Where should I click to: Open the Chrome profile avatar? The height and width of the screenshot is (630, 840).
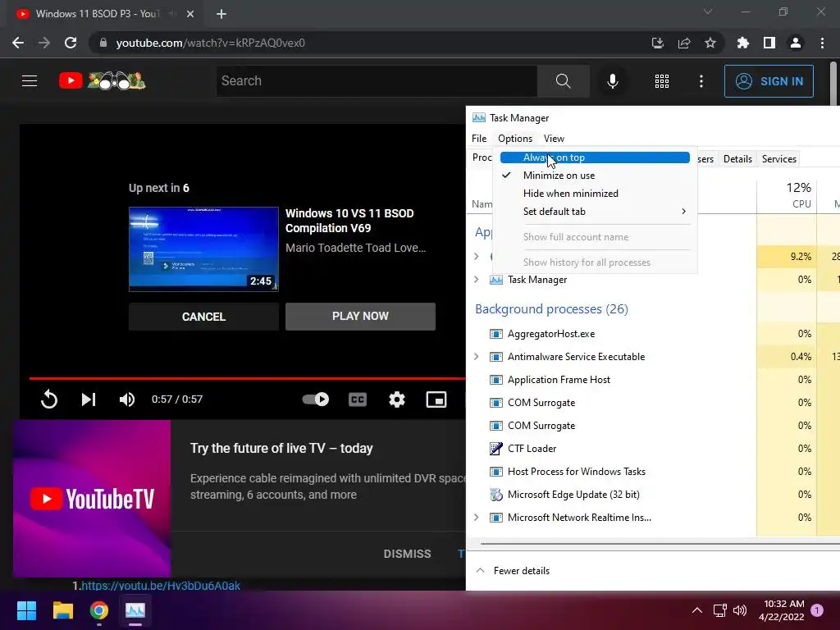pos(796,43)
